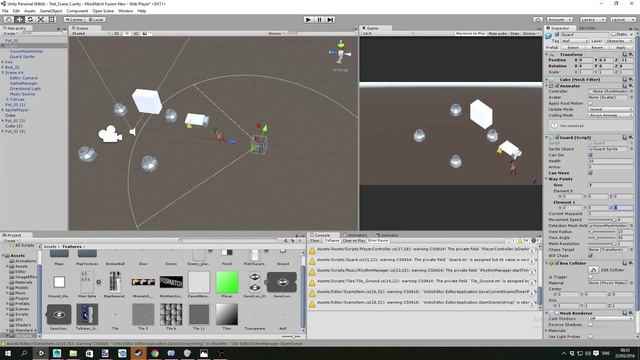Click the Prefab Revert button
This screenshot has height=360, width=640.
[597, 47]
